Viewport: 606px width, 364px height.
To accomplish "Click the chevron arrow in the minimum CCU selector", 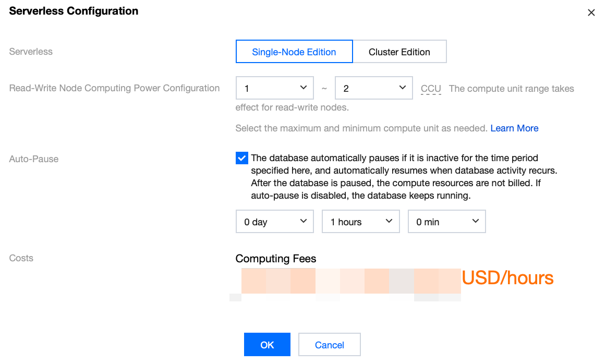I will point(304,88).
